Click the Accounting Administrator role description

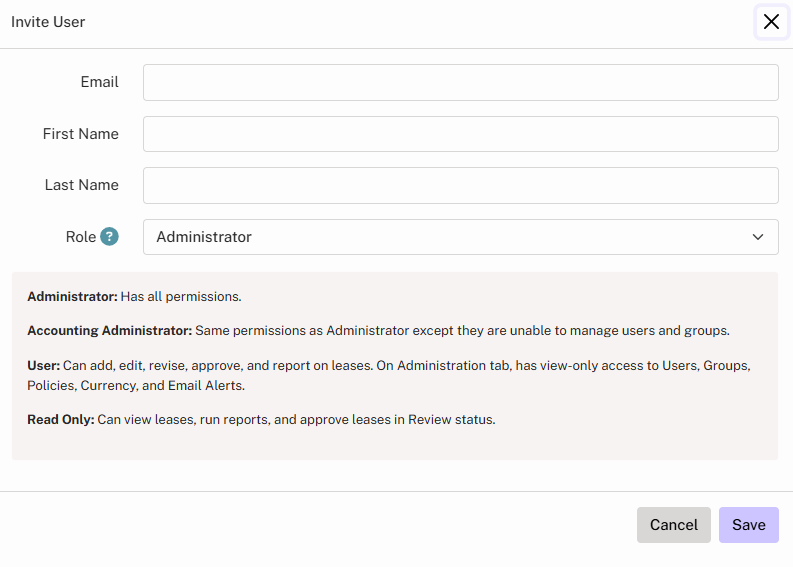109,330
